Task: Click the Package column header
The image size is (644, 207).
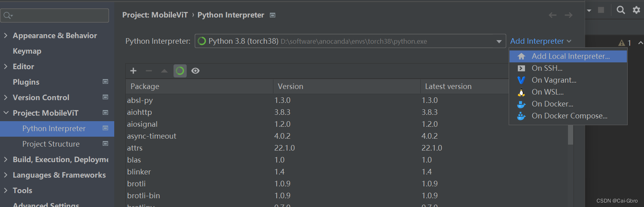Action: pos(199,87)
